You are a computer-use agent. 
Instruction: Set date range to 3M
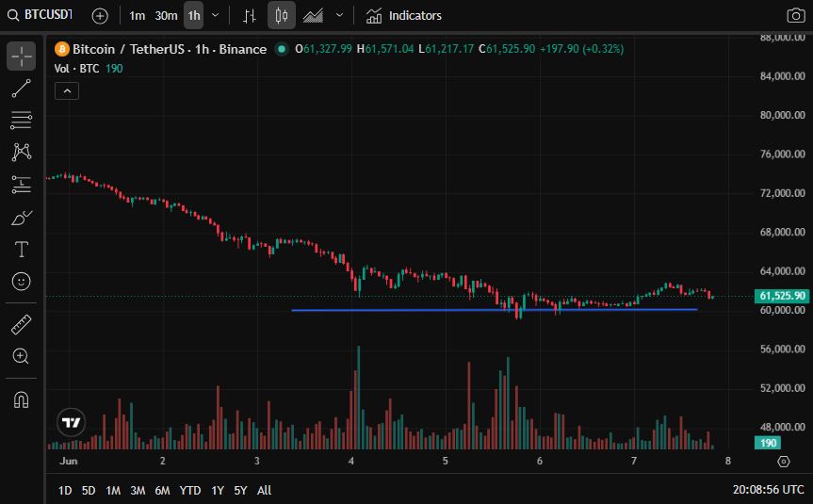tap(138, 491)
